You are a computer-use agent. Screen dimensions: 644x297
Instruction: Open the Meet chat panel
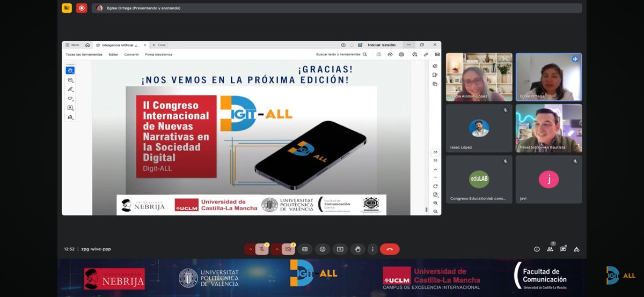pos(563,249)
